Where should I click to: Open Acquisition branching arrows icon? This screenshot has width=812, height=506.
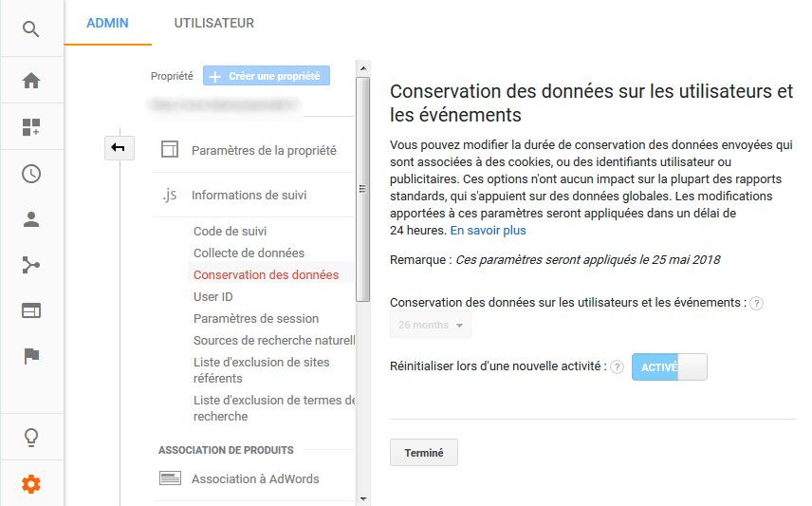click(31, 265)
